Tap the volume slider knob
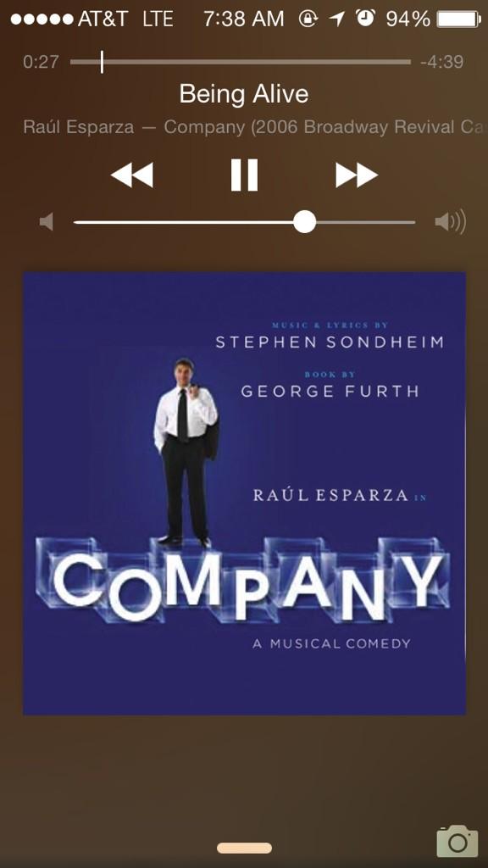 point(304,222)
